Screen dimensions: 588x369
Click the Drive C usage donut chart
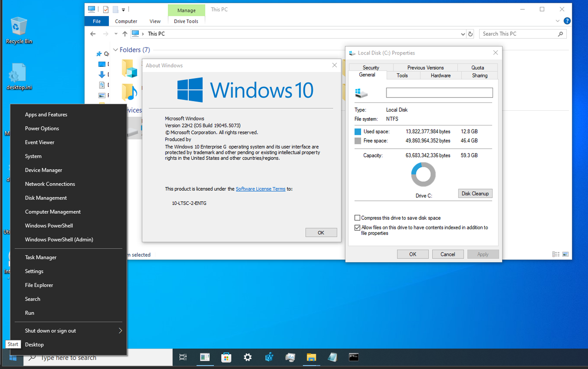click(423, 174)
